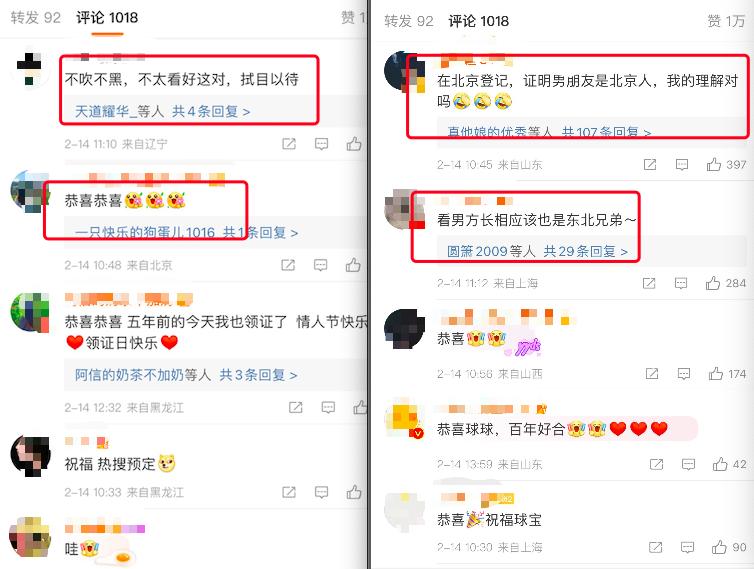Screen dimensions: 754x569
Task: Like the 在北京登记 comment with 397 likes
Action: click(x=714, y=164)
